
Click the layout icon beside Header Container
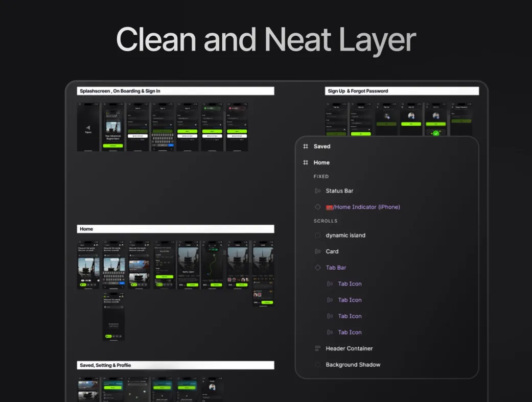(x=317, y=348)
